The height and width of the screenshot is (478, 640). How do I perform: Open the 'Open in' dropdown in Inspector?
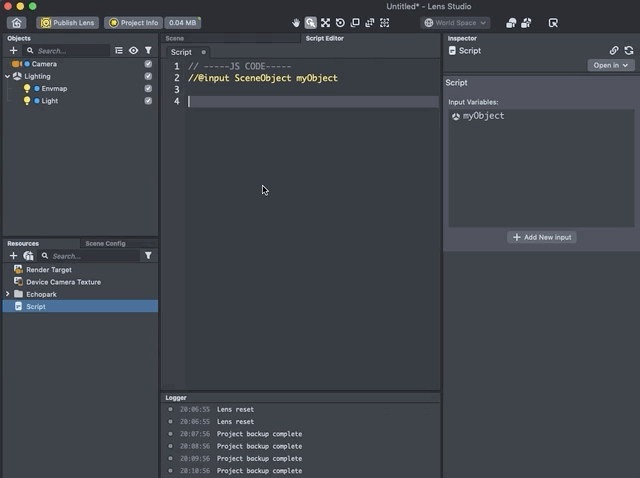tap(611, 65)
